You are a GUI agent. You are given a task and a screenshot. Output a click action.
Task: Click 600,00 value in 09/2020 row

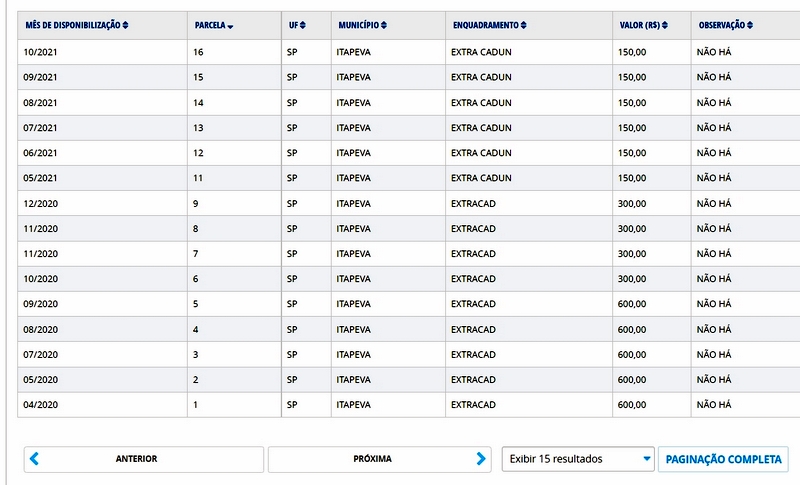(632, 304)
